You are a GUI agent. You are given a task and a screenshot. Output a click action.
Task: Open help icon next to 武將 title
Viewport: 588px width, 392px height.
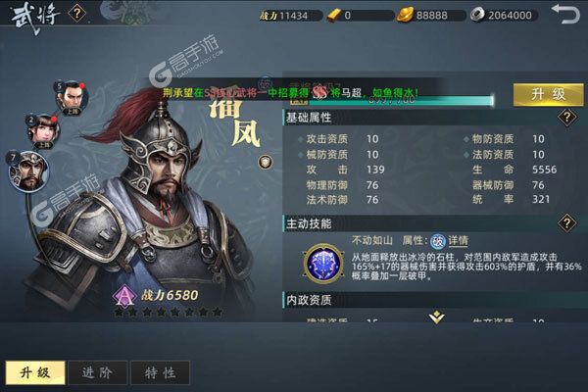(76, 14)
